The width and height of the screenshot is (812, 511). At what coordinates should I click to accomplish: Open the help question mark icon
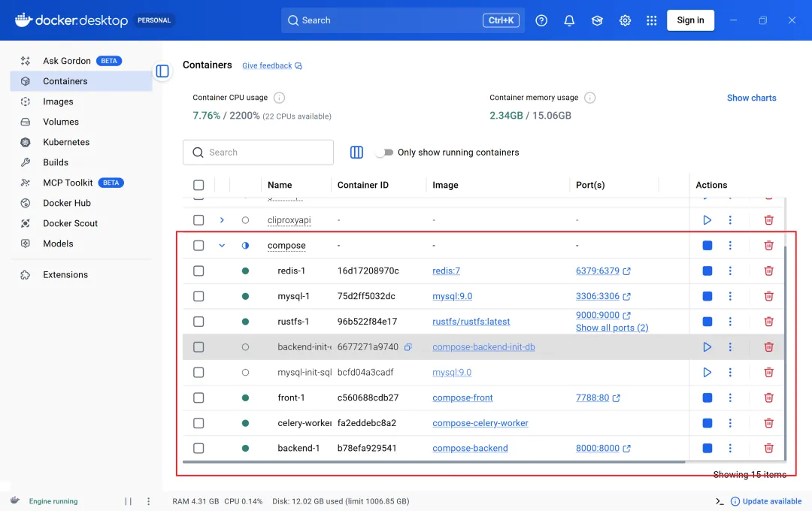(541, 20)
